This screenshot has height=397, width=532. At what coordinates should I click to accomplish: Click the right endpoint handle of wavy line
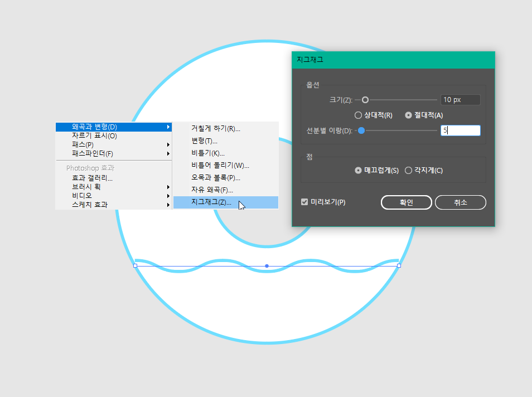[x=399, y=265]
